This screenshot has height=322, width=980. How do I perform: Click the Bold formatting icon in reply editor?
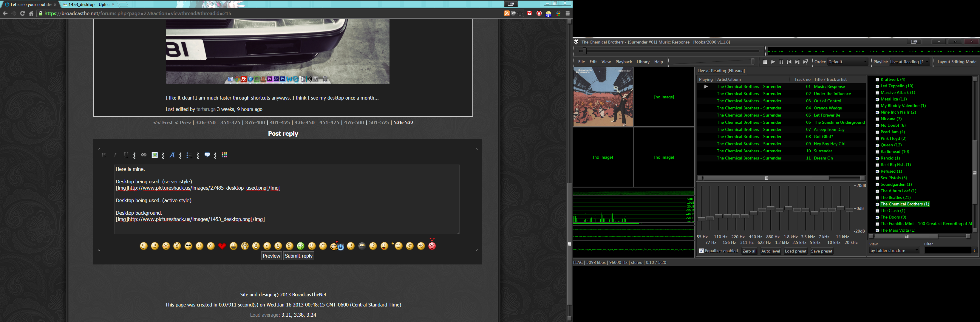click(103, 155)
